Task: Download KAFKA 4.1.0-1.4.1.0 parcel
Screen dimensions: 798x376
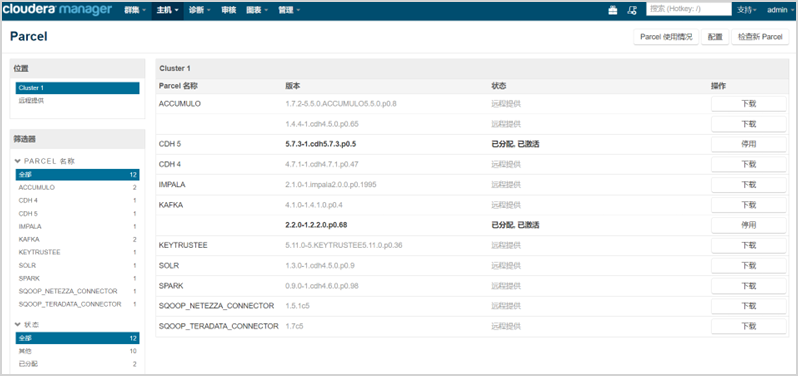Action: click(748, 205)
